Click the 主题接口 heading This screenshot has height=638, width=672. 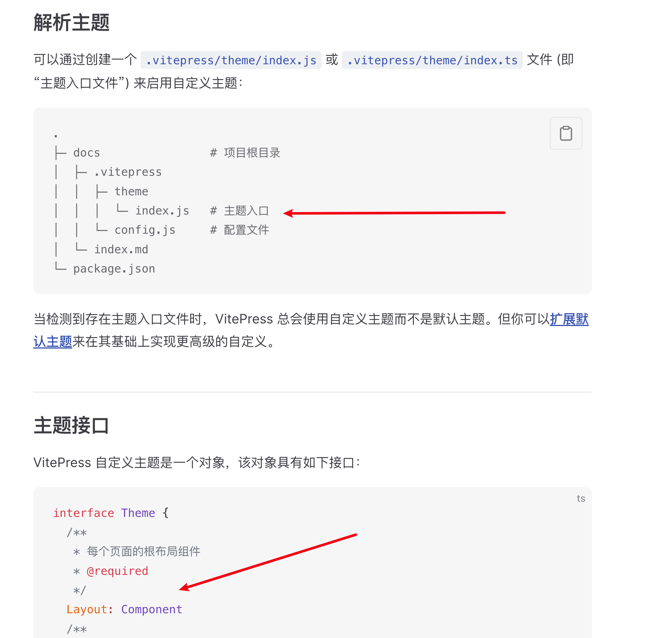tap(71, 425)
